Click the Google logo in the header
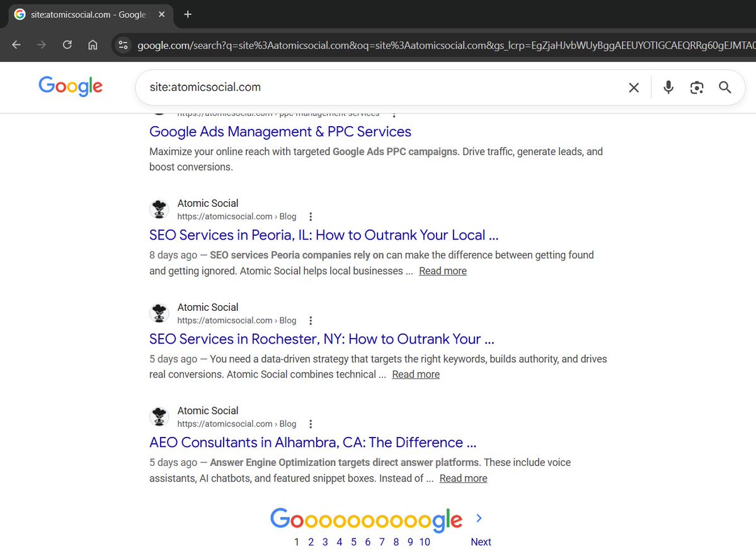The width and height of the screenshot is (756, 558). click(71, 87)
